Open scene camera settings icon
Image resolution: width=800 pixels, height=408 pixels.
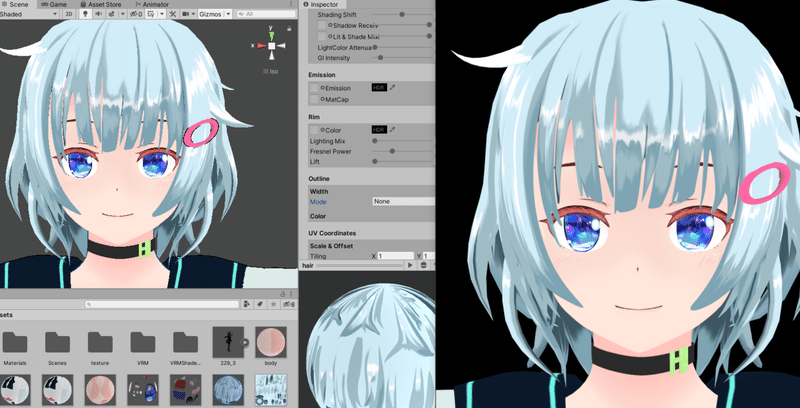click(185, 14)
